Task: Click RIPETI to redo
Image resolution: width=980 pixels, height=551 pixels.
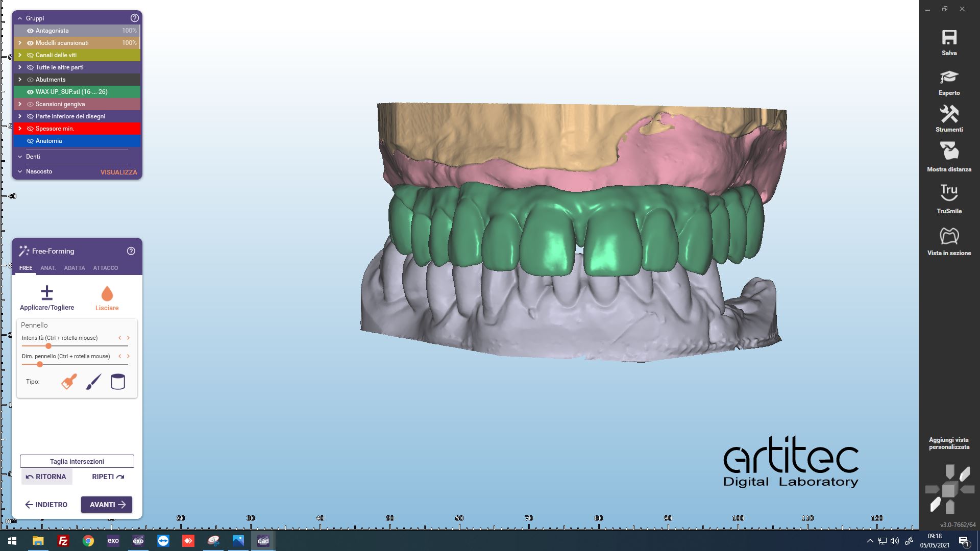Action: 108,477
